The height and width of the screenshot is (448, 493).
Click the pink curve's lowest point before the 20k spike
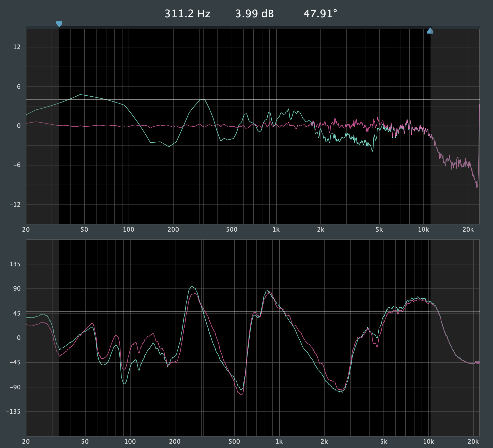click(477, 187)
